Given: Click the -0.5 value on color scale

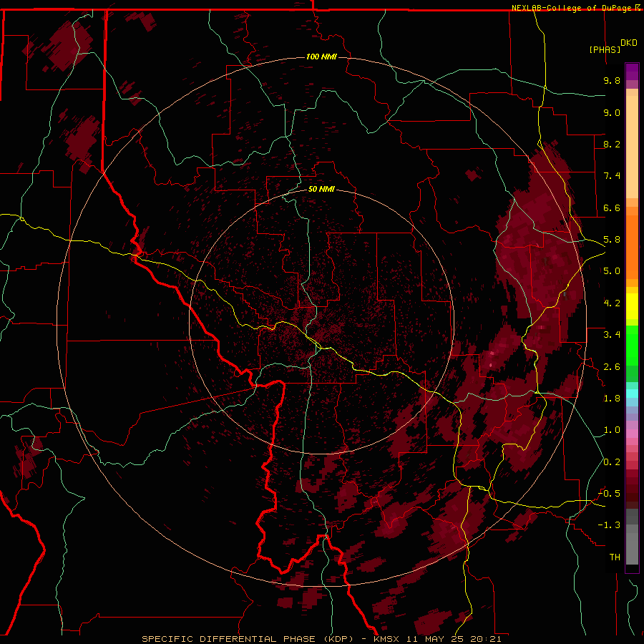Looking at the screenshot, I should click(x=609, y=494).
